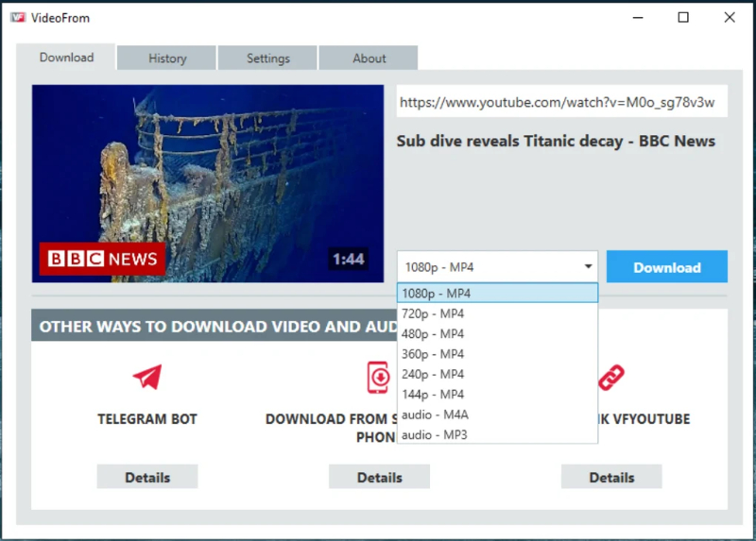Click the VideoFrom app logo icon

(18, 18)
